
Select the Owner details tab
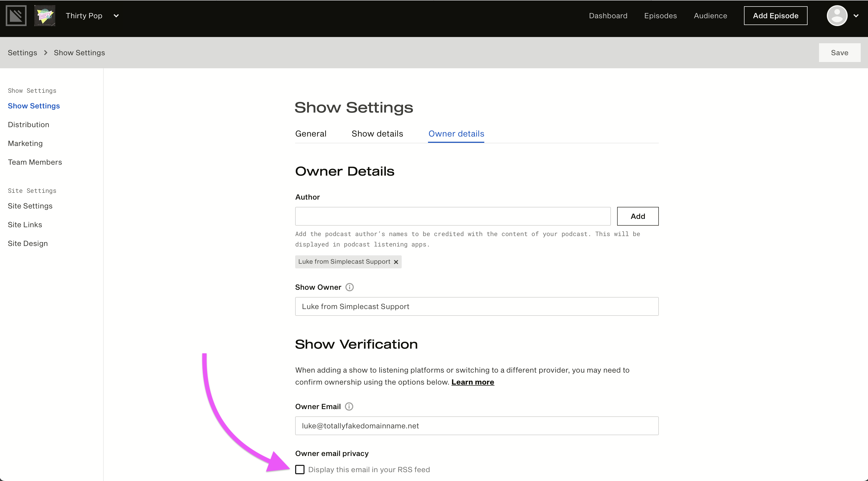456,134
